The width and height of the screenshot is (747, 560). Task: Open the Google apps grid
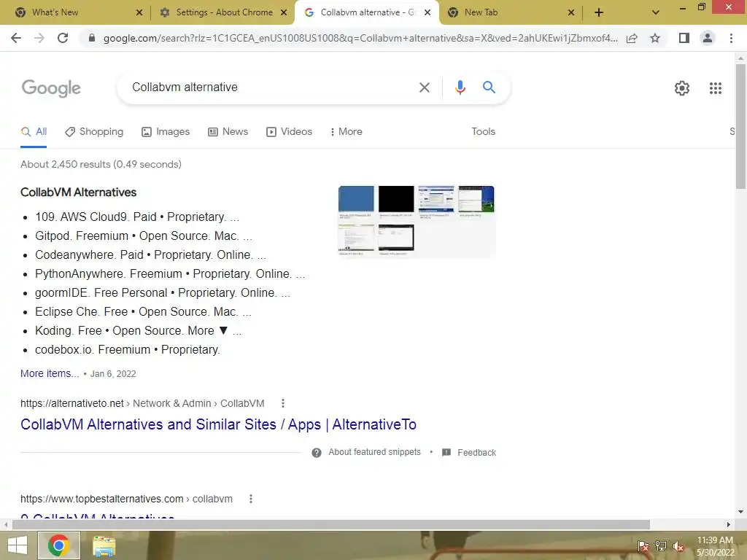715,88
